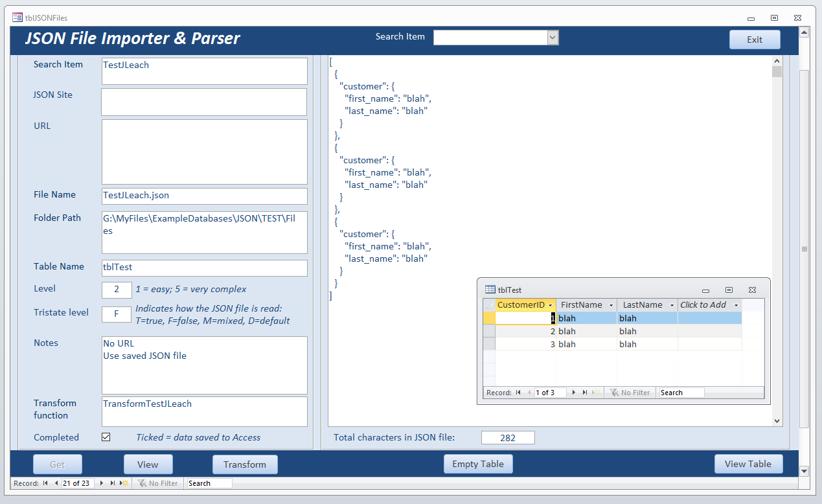Open the Search Item combo box arrow
This screenshot has width=822, height=504.
pos(553,38)
